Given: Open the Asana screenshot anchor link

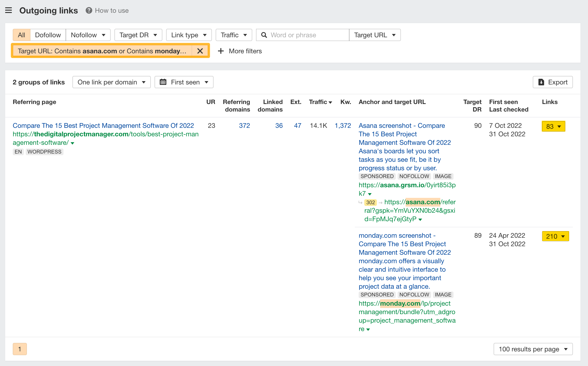Looking at the screenshot, I should point(405,147).
